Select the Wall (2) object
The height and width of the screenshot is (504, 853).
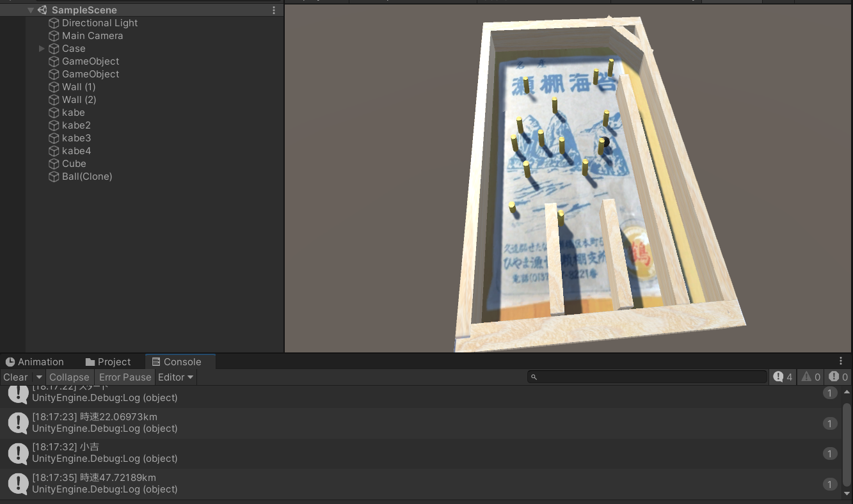click(x=79, y=100)
